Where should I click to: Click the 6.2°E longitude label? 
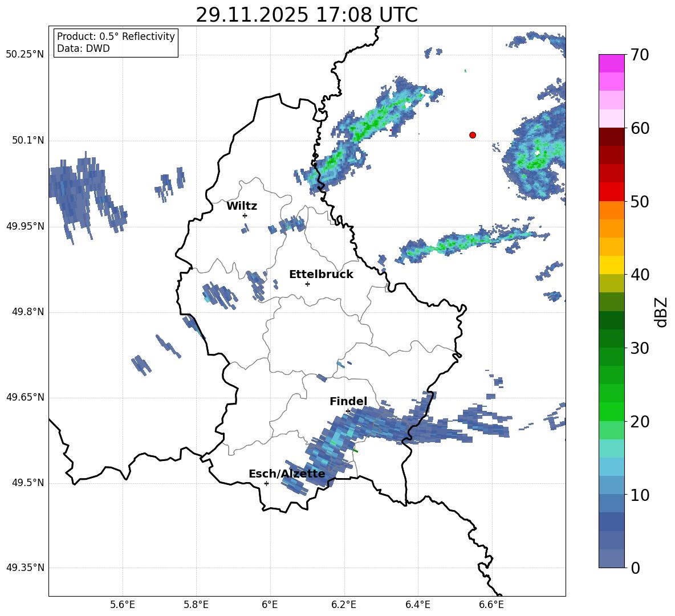point(344,605)
